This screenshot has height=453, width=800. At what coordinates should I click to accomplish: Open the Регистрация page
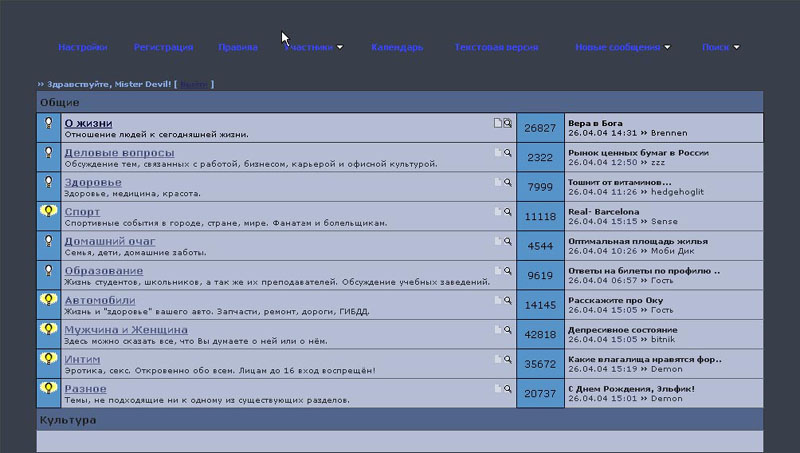coord(163,47)
